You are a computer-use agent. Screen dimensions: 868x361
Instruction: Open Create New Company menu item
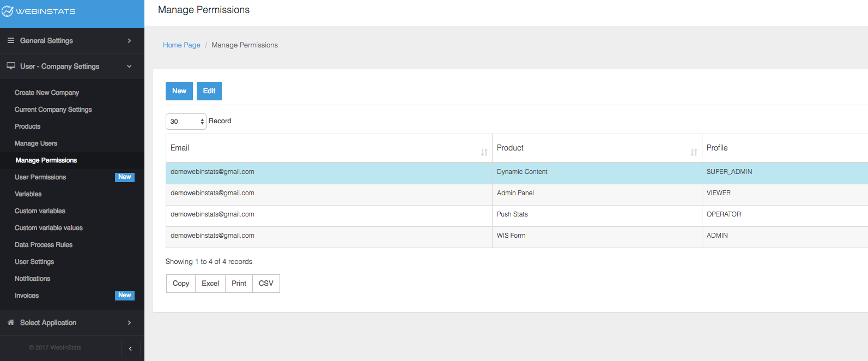tap(47, 93)
